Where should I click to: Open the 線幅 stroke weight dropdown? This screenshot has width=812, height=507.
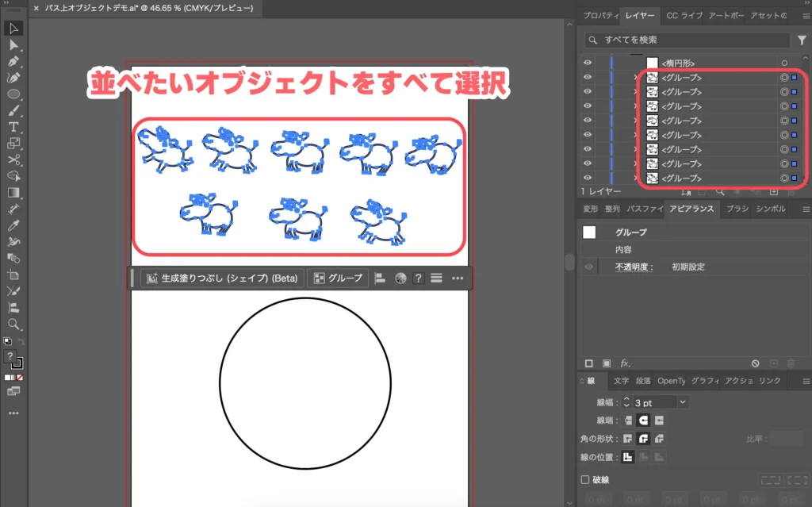[682, 402]
